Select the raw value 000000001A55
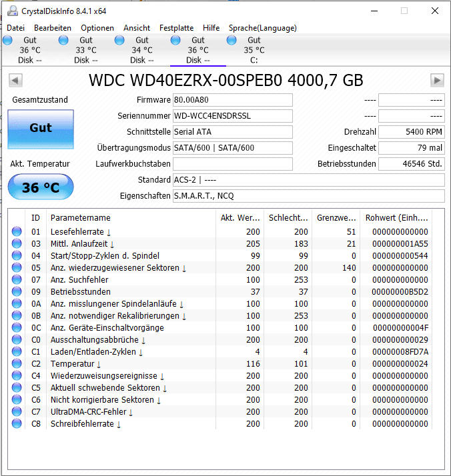451x476 pixels. coord(400,244)
